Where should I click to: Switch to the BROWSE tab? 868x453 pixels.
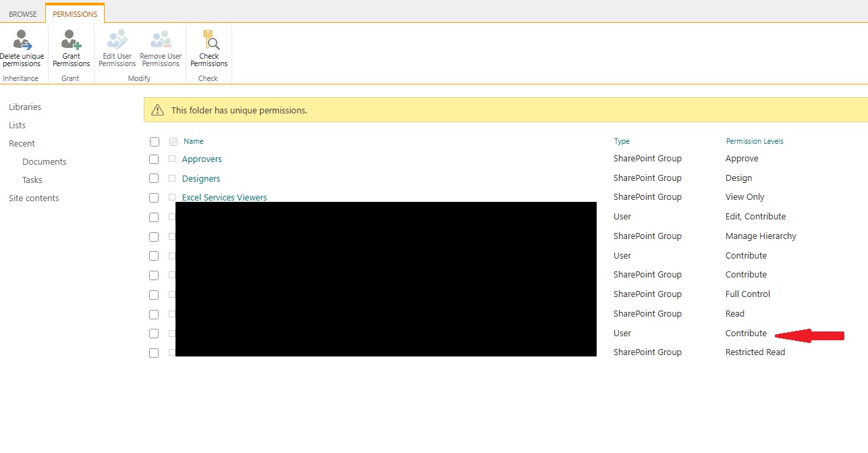pyautogui.click(x=23, y=14)
